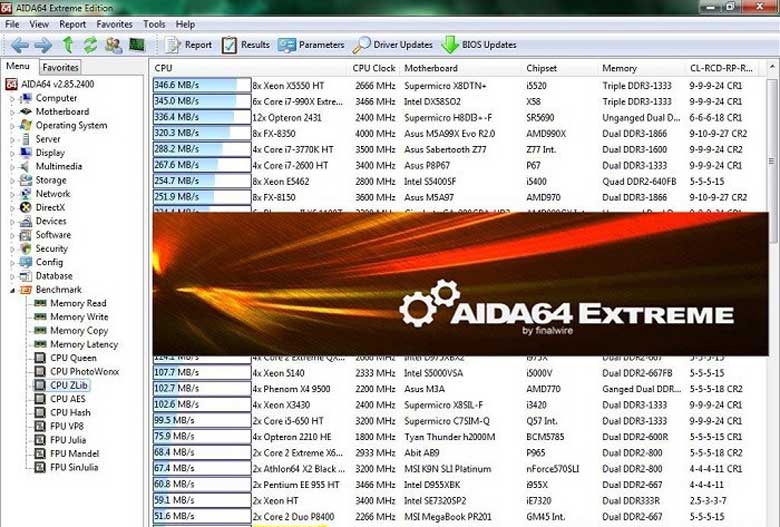Open the Report menu
This screenshot has width=780, height=527.
pyautogui.click(x=73, y=24)
